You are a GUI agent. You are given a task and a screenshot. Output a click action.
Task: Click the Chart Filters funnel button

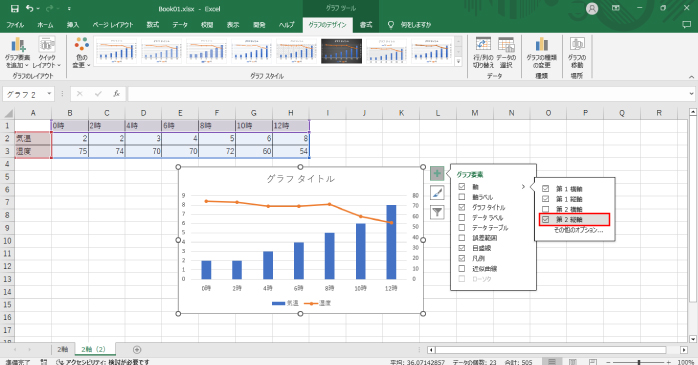click(437, 212)
